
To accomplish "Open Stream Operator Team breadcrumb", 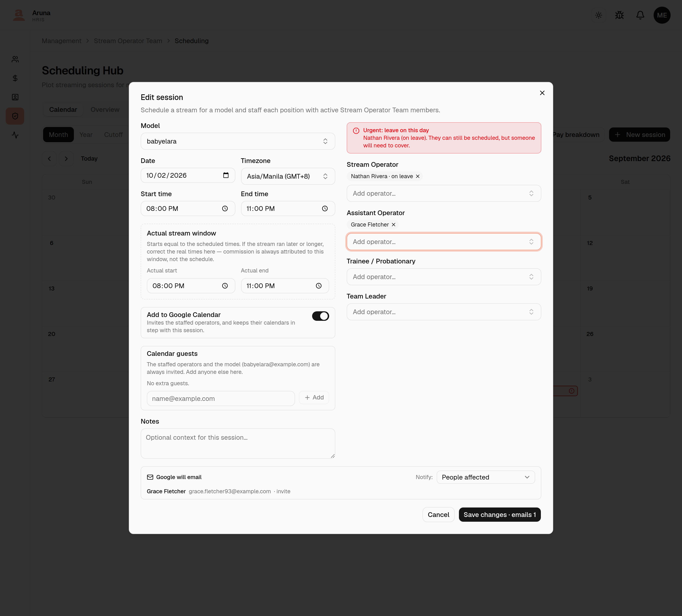I will tap(128, 41).
